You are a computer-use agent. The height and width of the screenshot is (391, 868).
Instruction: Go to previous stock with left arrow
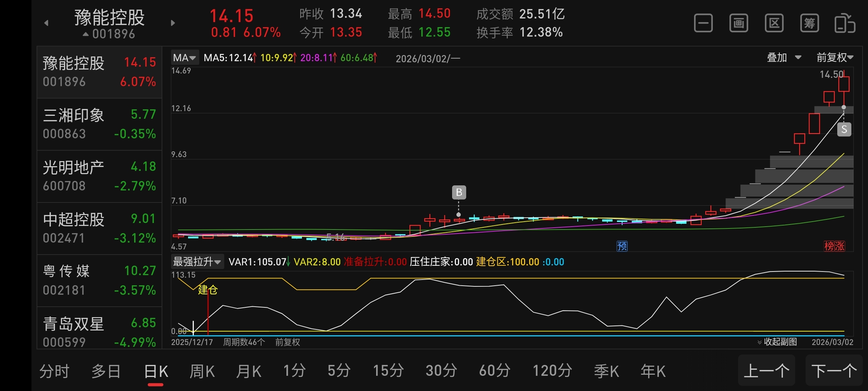coord(46,23)
